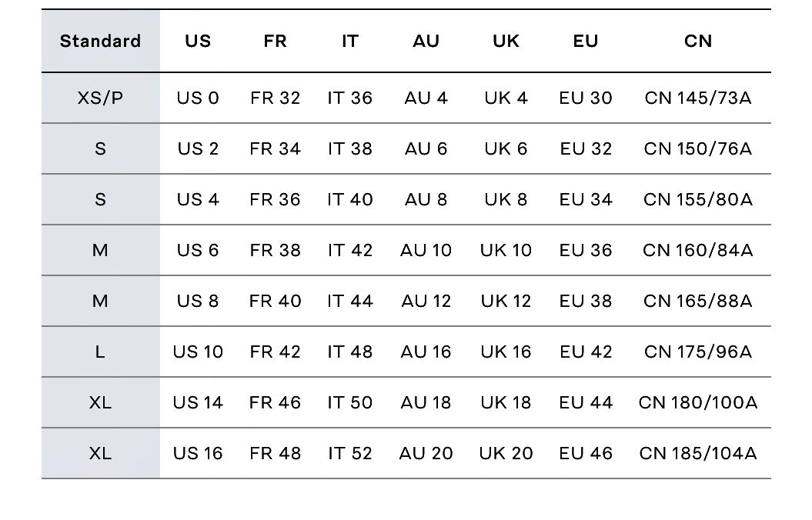Viewport: 812px width, 520px height.
Task: Click the FR column header
Action: (x=275, y=42)
